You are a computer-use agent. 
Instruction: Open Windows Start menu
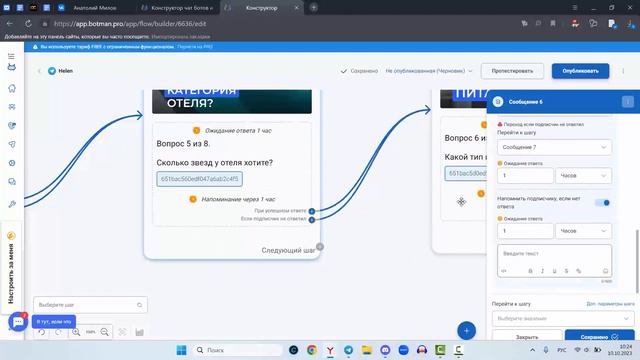coord(181,350)
